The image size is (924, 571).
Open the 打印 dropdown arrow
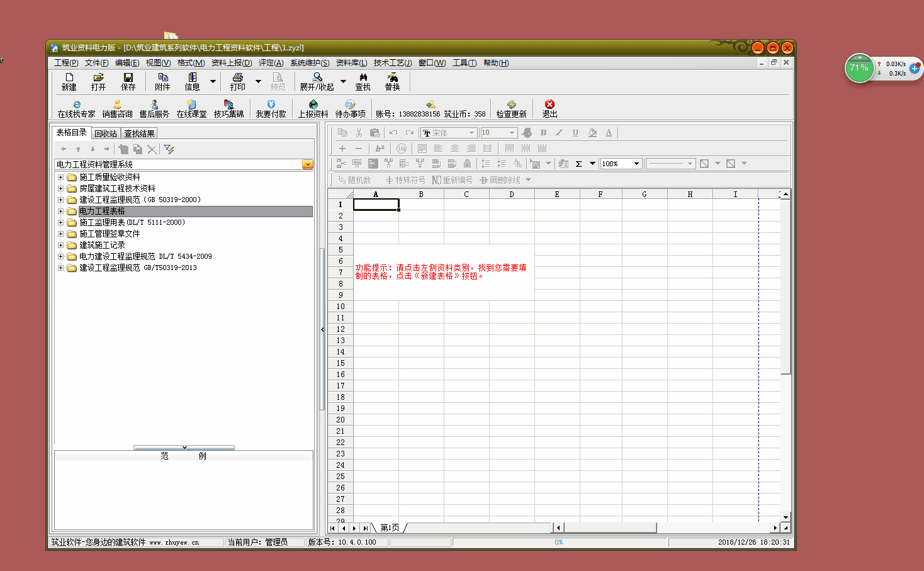click(x=258, y=81)
